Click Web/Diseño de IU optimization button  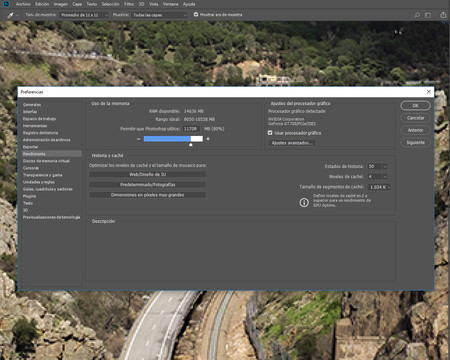[147, 174]
